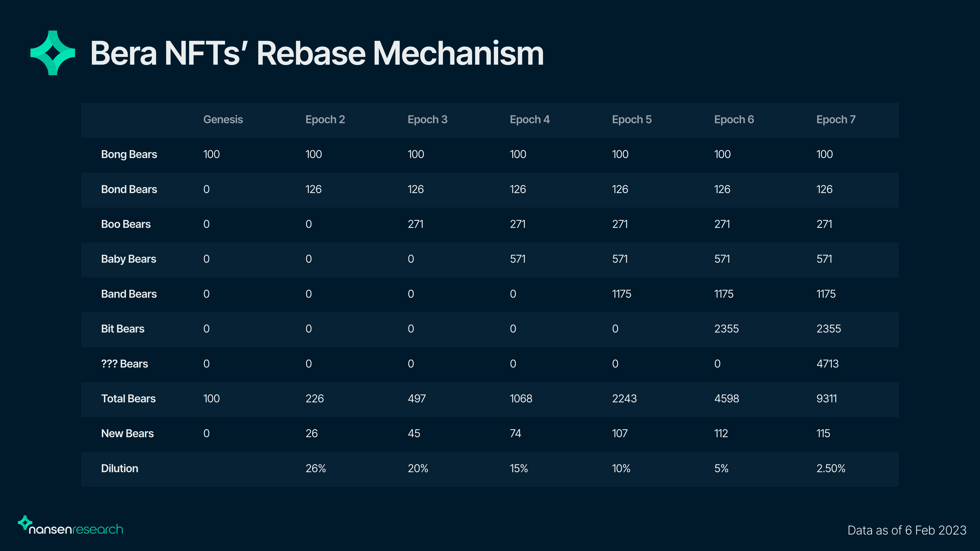Screen dimensions: 980x551
Task: Select the Epoch 2 column header
Action: pyautogui.click(x=325, y=119)
